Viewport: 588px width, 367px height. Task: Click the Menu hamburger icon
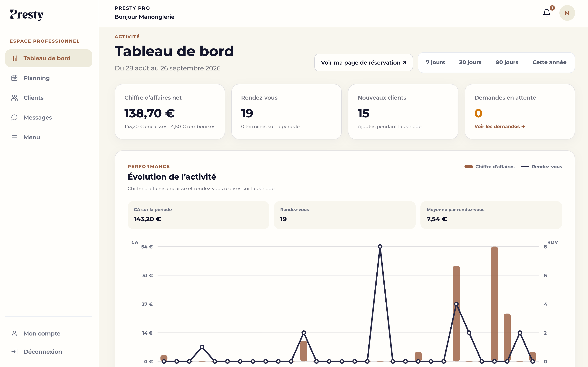(14, 137)
